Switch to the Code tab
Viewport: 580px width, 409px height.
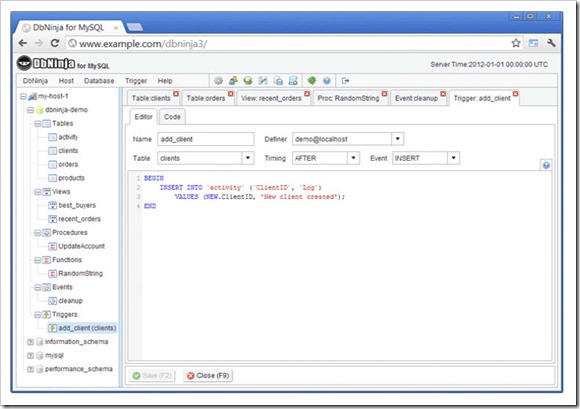click(x=172, y=117)
